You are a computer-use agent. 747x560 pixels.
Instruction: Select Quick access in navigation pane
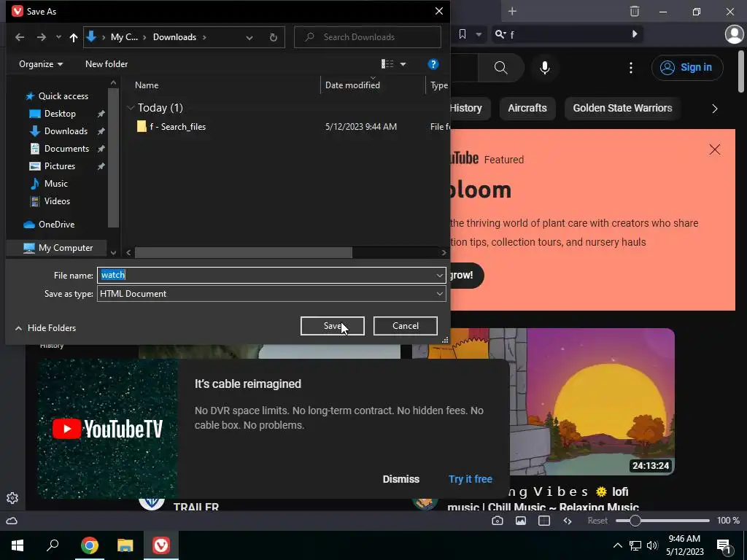coord(63,96)
